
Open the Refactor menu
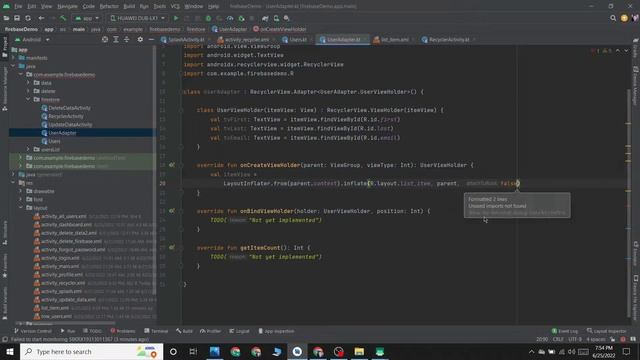[x=109, y=7]
